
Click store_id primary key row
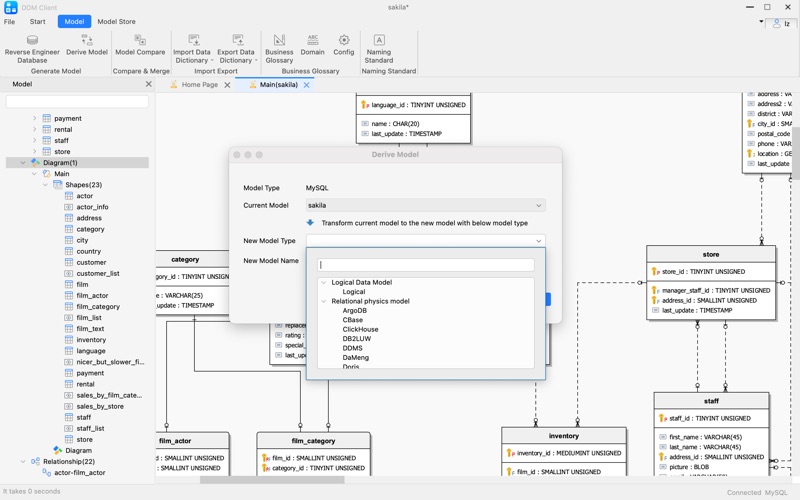pos(711,271)
